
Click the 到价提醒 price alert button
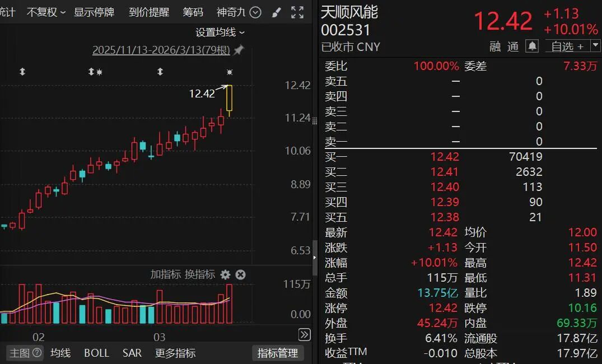tap(148, 12)
